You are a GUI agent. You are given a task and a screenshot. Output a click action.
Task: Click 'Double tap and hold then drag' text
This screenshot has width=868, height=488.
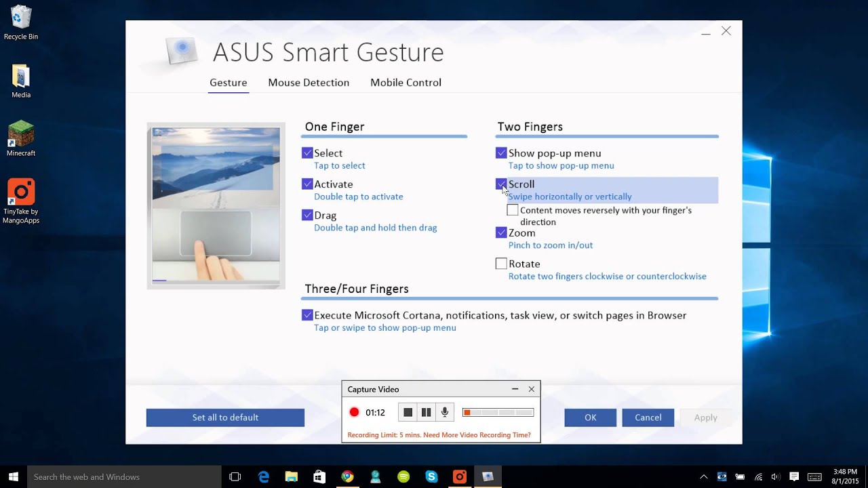[x=376, y=228]
